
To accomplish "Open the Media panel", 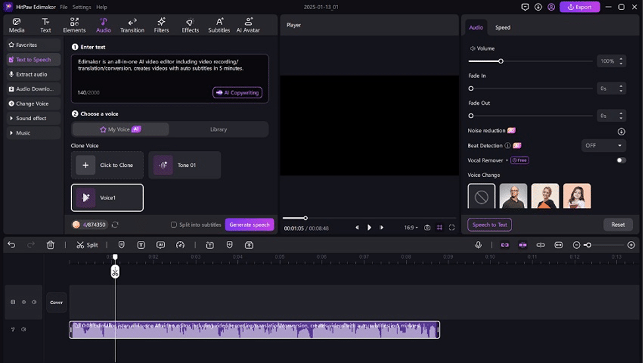I will point(16,25).
